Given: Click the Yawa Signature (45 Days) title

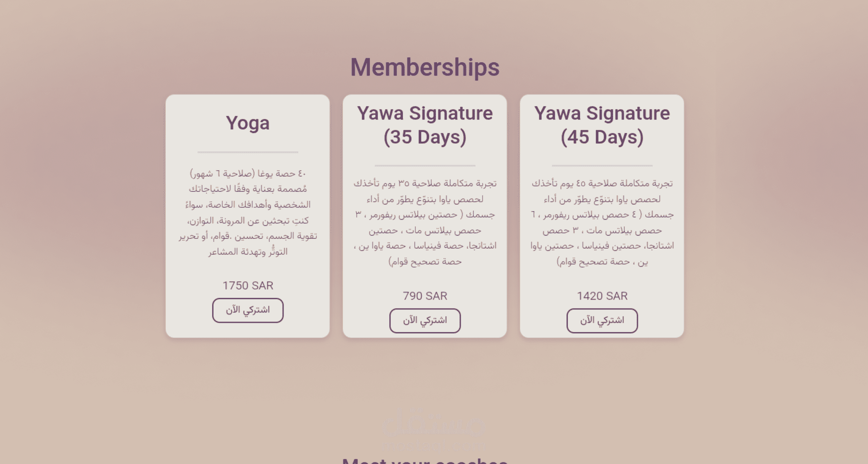Looking at the screenshot, I should (602, 125).
